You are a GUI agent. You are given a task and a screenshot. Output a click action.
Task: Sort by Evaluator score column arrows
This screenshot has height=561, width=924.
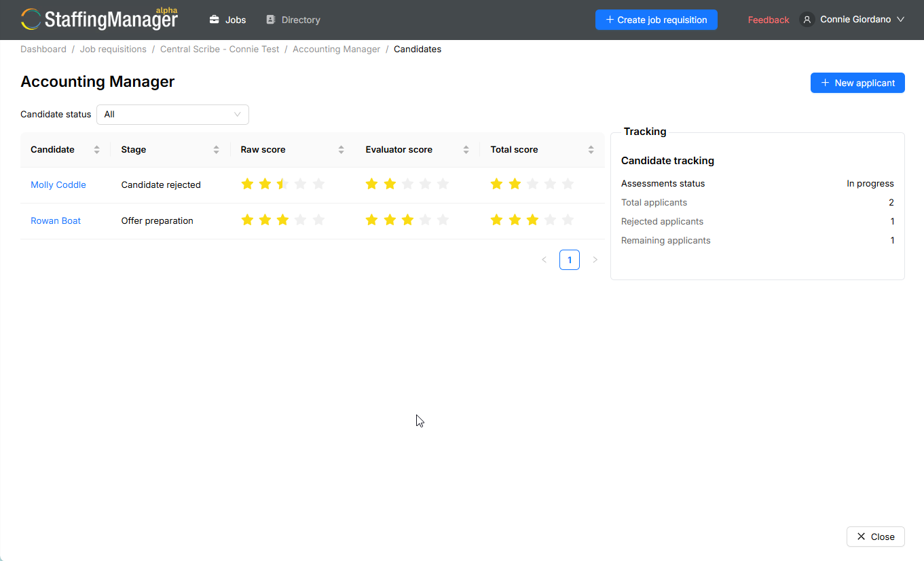coord(466,150)
